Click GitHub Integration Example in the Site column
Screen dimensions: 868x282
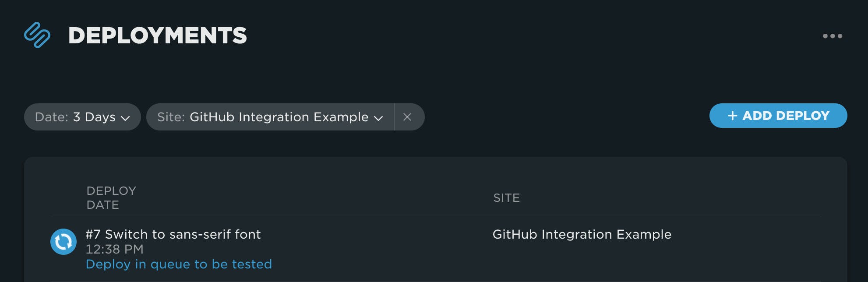click(582, 234)
